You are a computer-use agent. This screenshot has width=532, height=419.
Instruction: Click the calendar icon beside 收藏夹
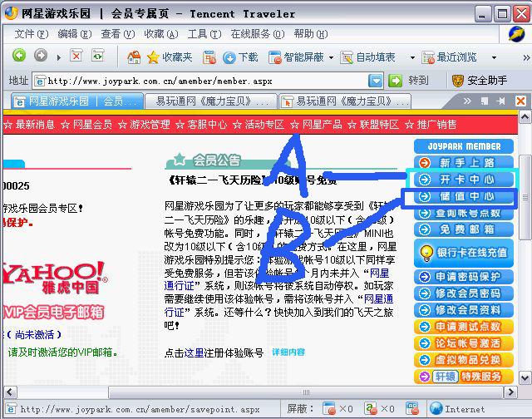(x=209, y=57)
